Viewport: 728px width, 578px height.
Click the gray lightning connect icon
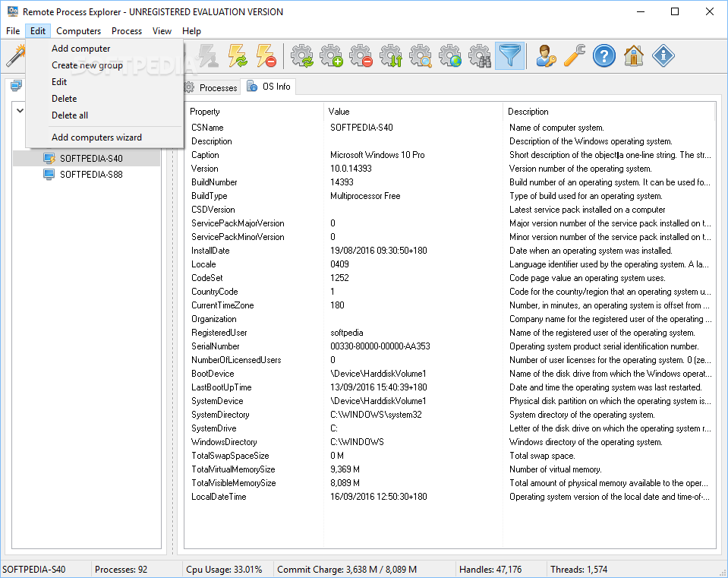207,55
